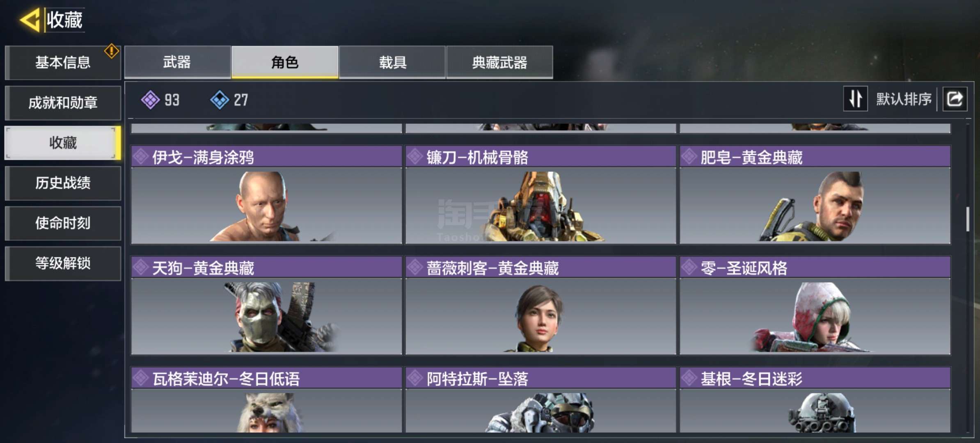Select the 等级解锁 menu entry
Screen dimensions: 980x443
click(x=63, y=263)
